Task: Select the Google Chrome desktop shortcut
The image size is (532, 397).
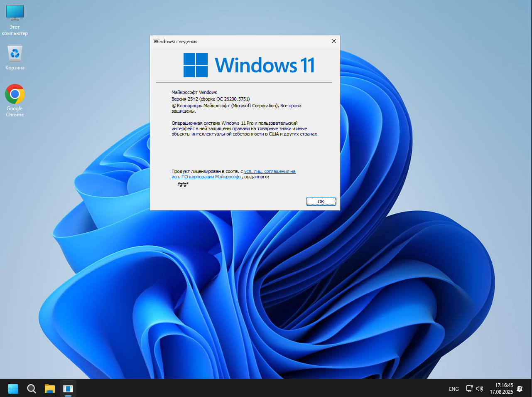Action: click(x=15, y=101)
